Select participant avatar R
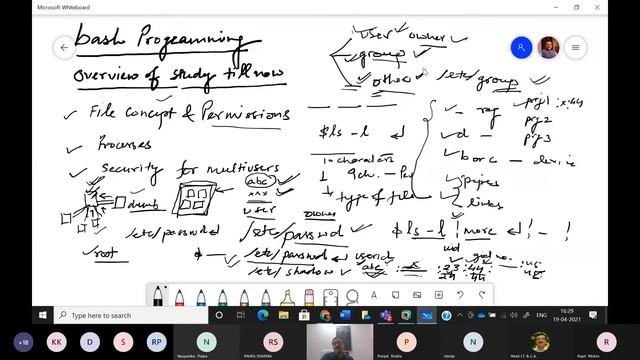 coord(606,342)
